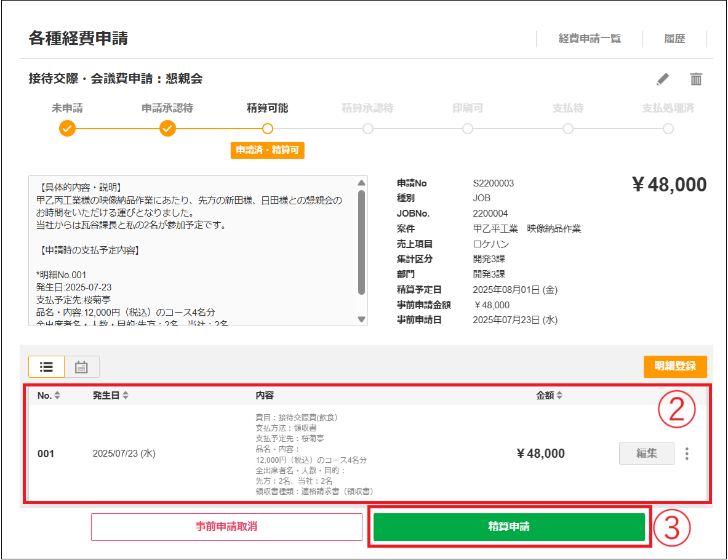
Task: Click JOBNo. value 2200004
Action: click(490, 214)
